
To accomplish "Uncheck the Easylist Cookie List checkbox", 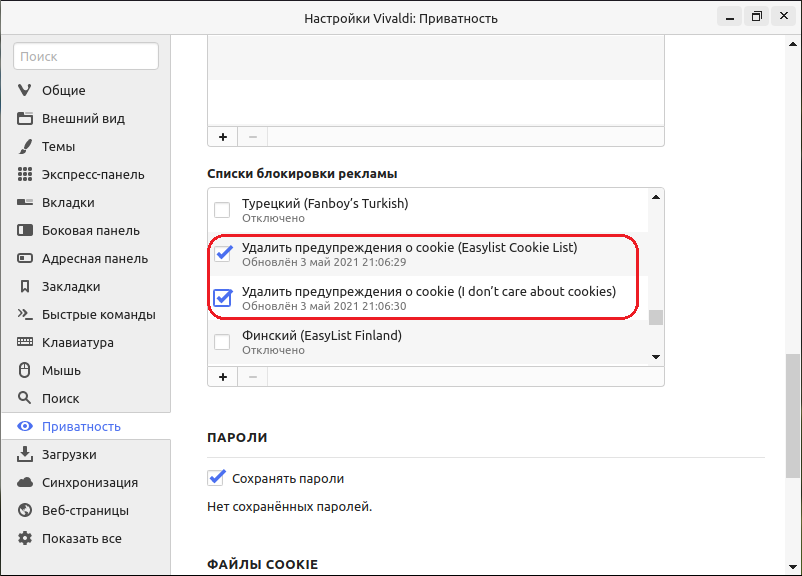I will 222,253.
